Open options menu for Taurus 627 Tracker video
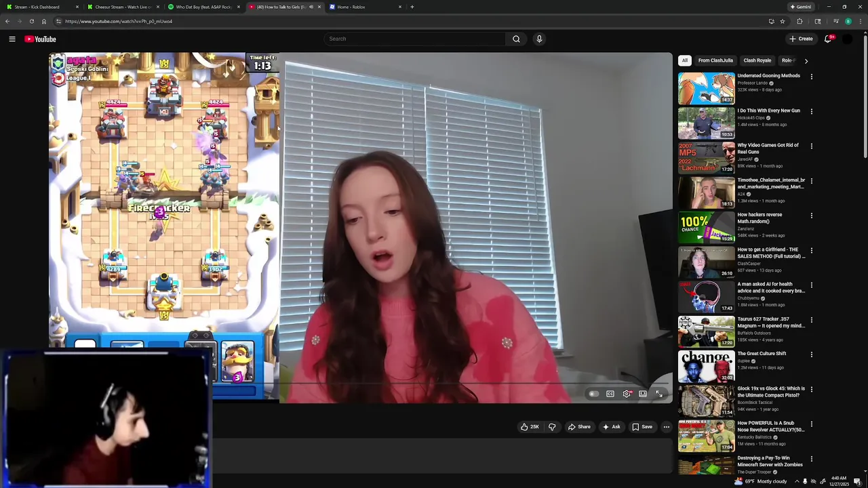Image resolution: width=868 pixels, height=488 pixels. [812, 319]
